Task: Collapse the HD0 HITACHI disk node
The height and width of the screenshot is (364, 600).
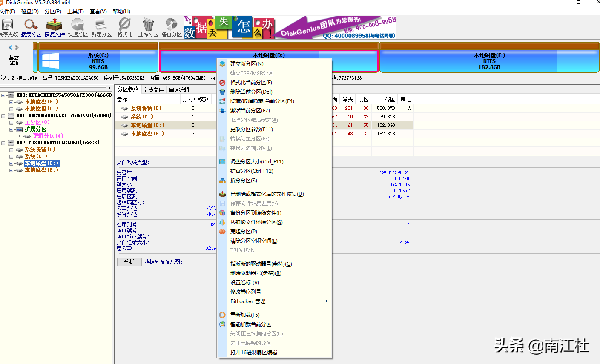Action: 3,95
